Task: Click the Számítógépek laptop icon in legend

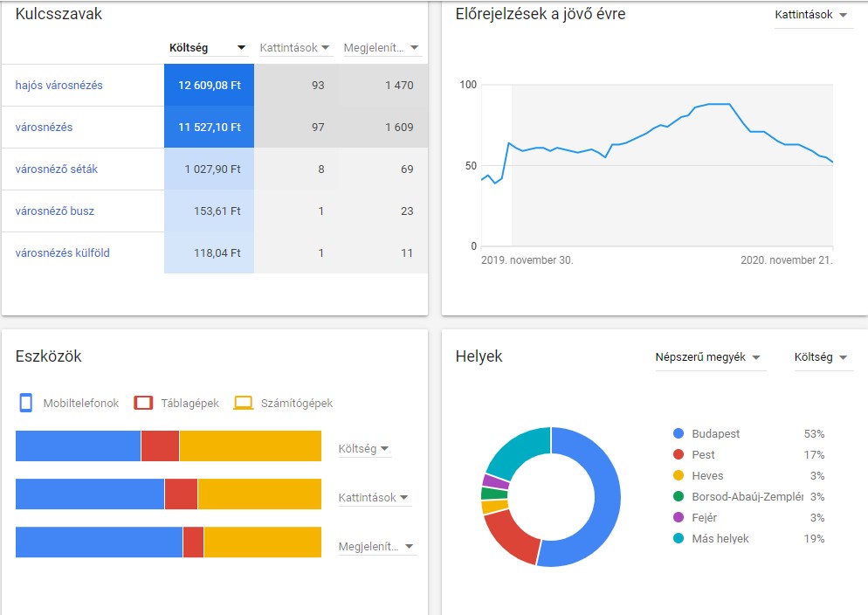Action: coord(243,403)
